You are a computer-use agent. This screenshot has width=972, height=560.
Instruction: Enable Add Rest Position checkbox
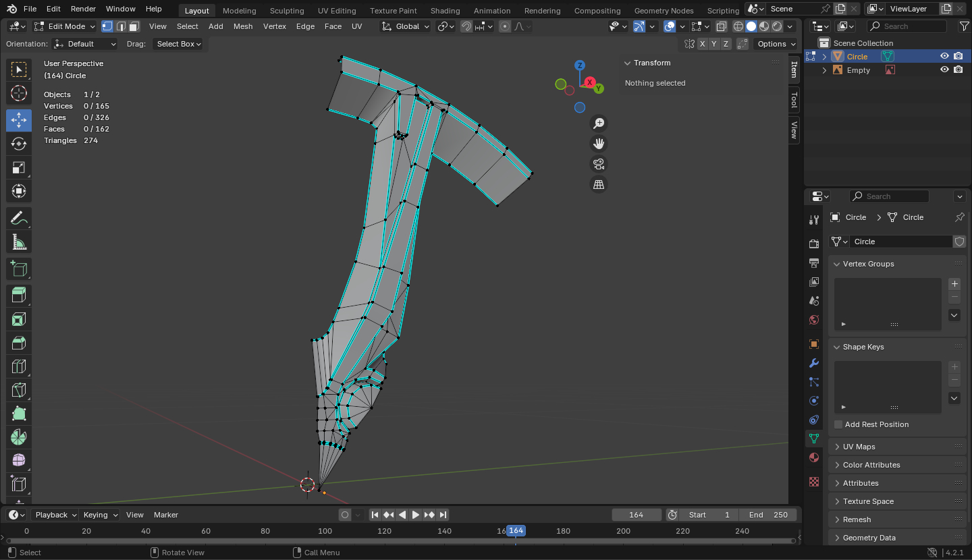pyautogui.click(x=838, y=424)
